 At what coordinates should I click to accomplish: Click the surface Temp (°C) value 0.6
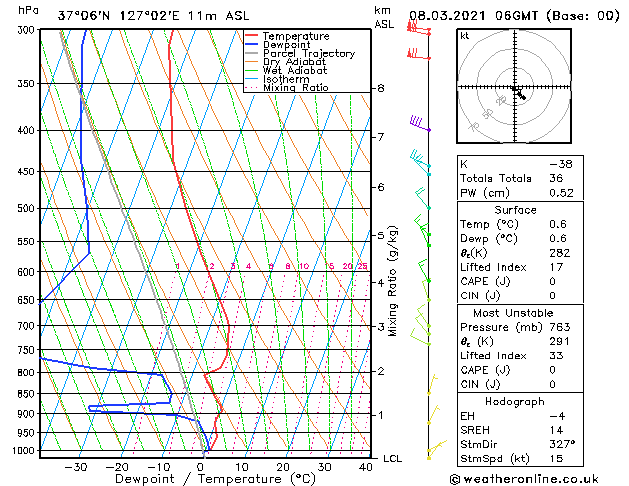pyautogui.click(x=558, y=224)
